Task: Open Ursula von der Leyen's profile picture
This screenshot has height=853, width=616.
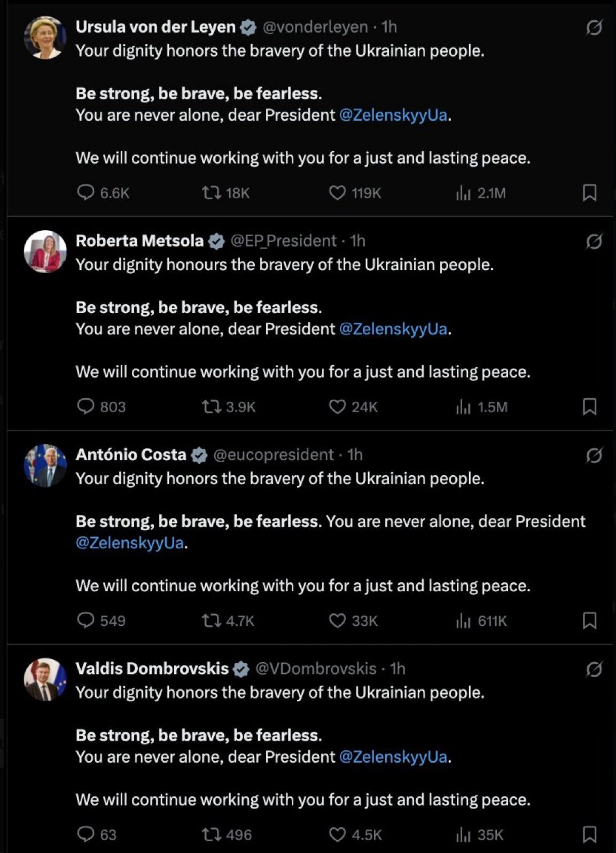Action: pyautogui.click(x=45, y=37)
